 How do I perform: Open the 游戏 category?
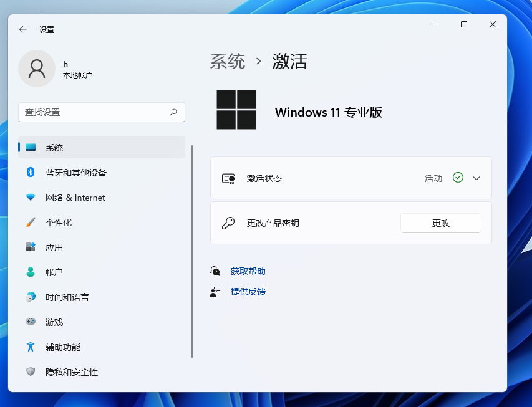point(102,322)
